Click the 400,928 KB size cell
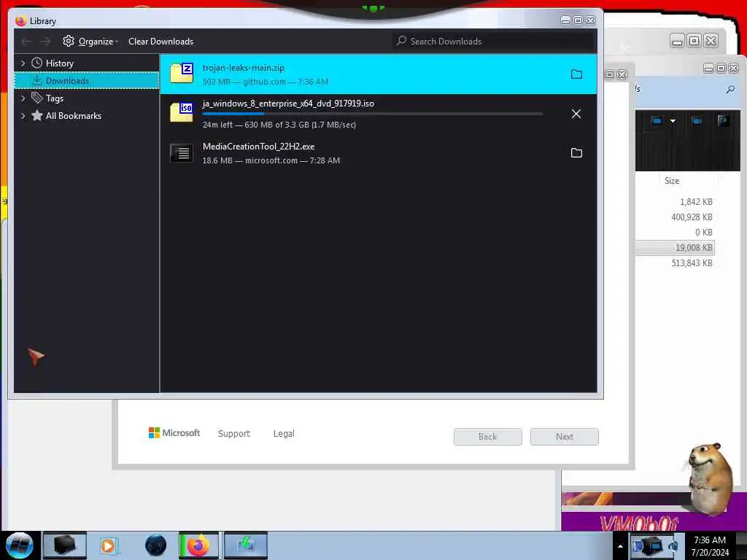This screenshot has height=560, width=747. pos(692,217)
